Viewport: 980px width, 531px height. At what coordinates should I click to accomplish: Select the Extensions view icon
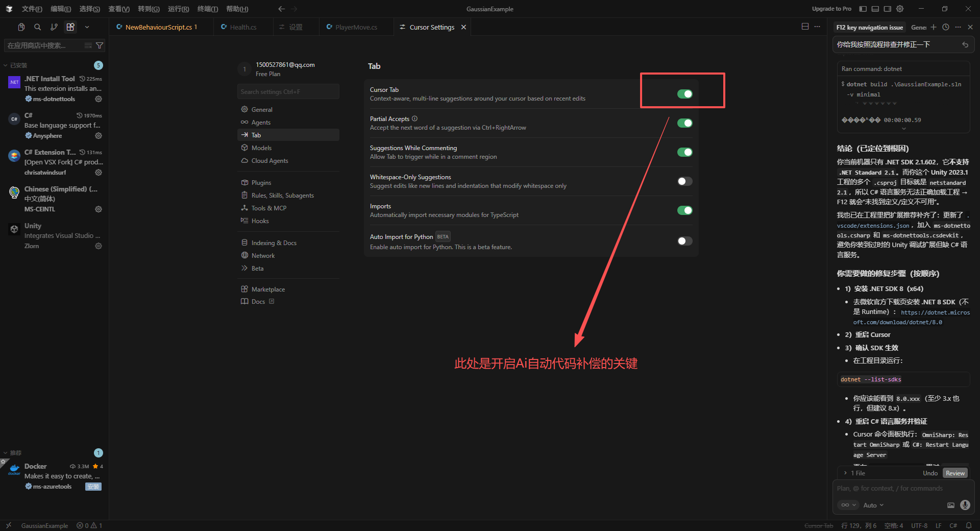pos(70,27)
